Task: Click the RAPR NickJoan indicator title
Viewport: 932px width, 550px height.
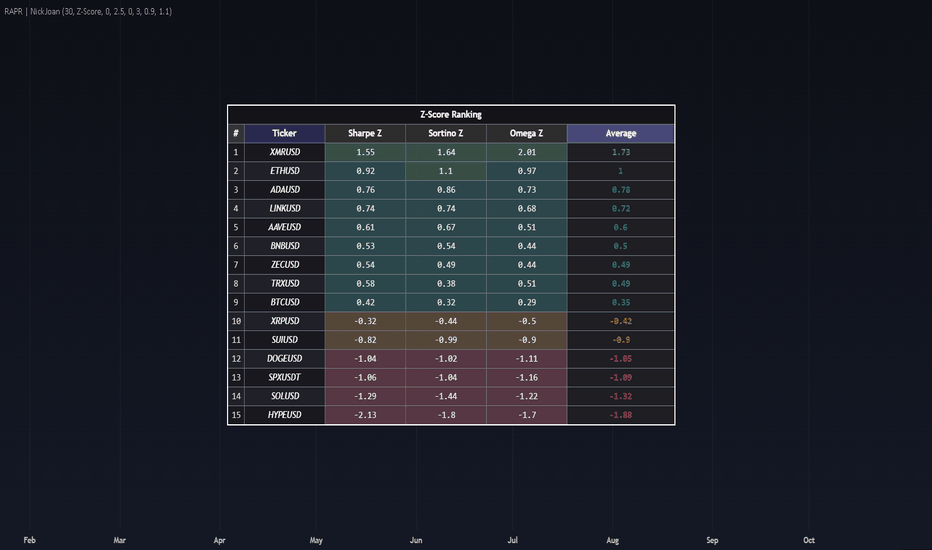Action: click(x=88, y=11)
